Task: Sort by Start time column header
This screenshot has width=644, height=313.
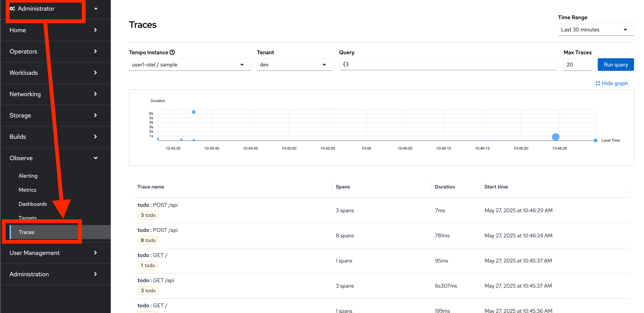Action: click(496, 187)
